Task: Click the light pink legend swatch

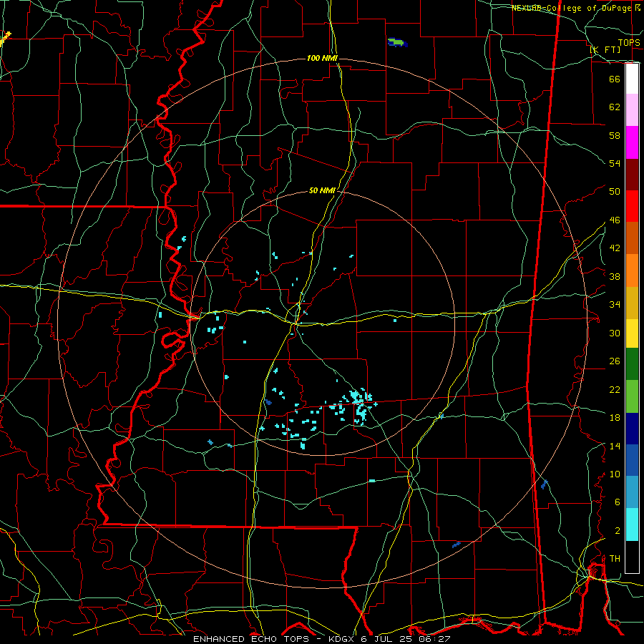Action: pyautogui.click(x=632, y=110)
